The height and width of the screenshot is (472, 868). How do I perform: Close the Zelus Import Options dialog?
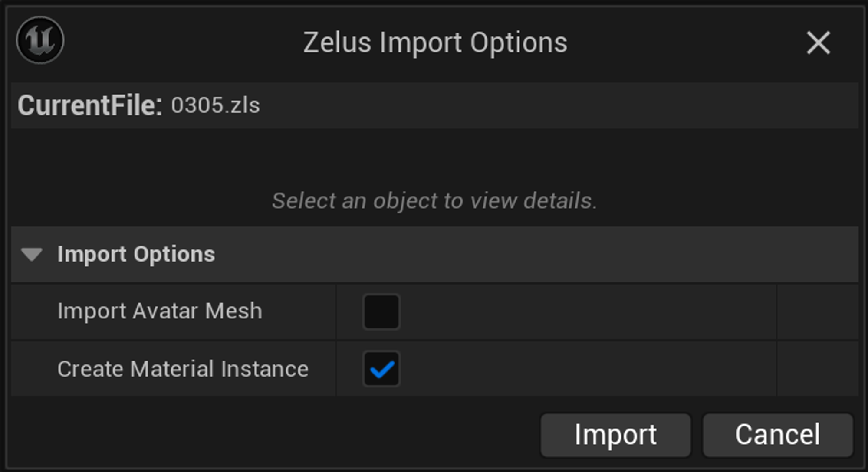coord(818,43)
